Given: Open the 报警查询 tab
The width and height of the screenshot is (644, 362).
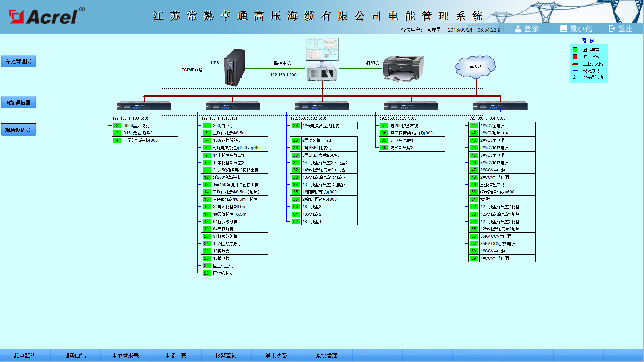Looking at the screenshot, I should click(x=226, y=355).
